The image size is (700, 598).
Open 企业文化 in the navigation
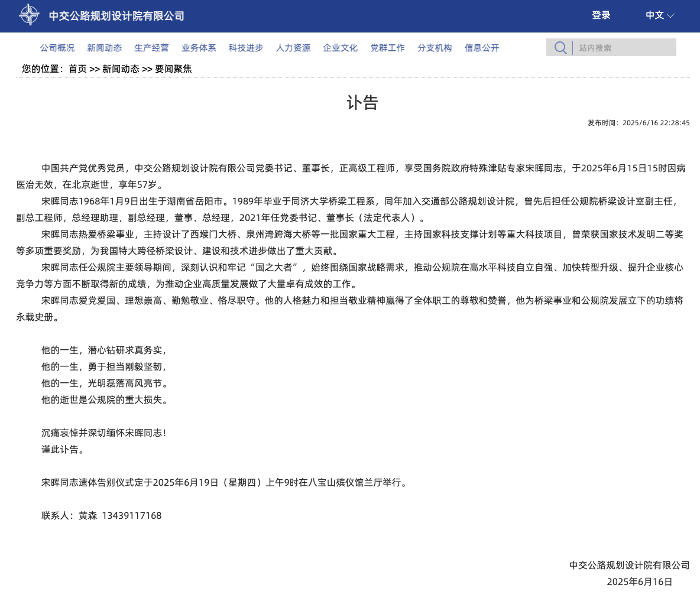pyautogui.click(x=340, y=48)
